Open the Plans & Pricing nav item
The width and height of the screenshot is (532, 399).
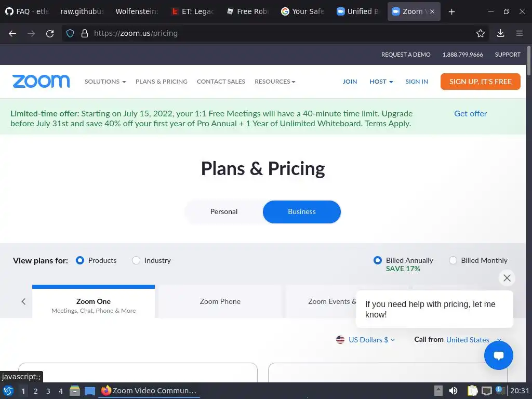pos(162,82)
